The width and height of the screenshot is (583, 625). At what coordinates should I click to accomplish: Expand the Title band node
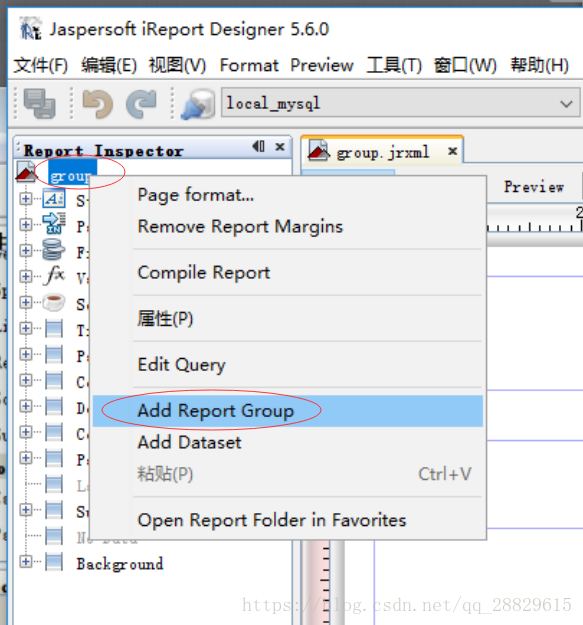pyautogui.click(x=26, y=328)
